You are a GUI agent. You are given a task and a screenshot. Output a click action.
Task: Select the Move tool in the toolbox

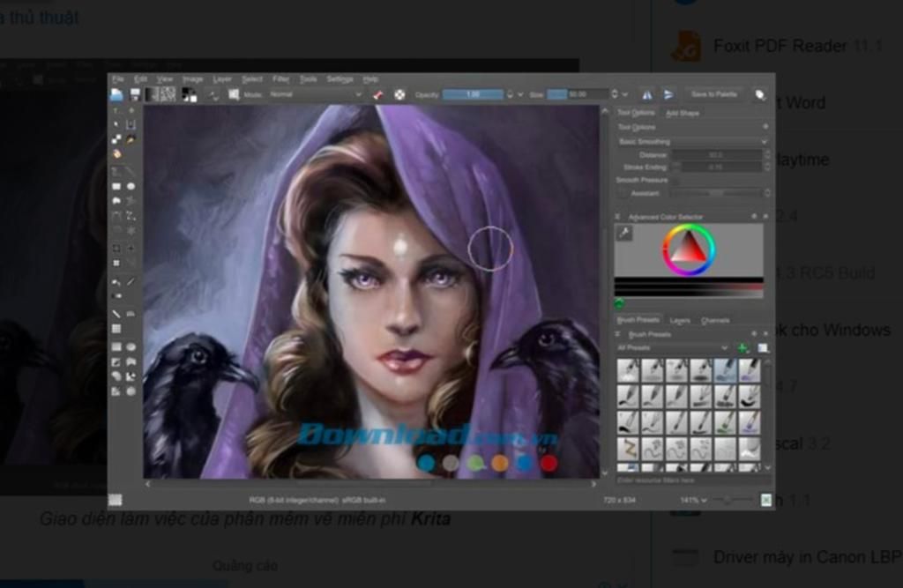pos(131,249)
